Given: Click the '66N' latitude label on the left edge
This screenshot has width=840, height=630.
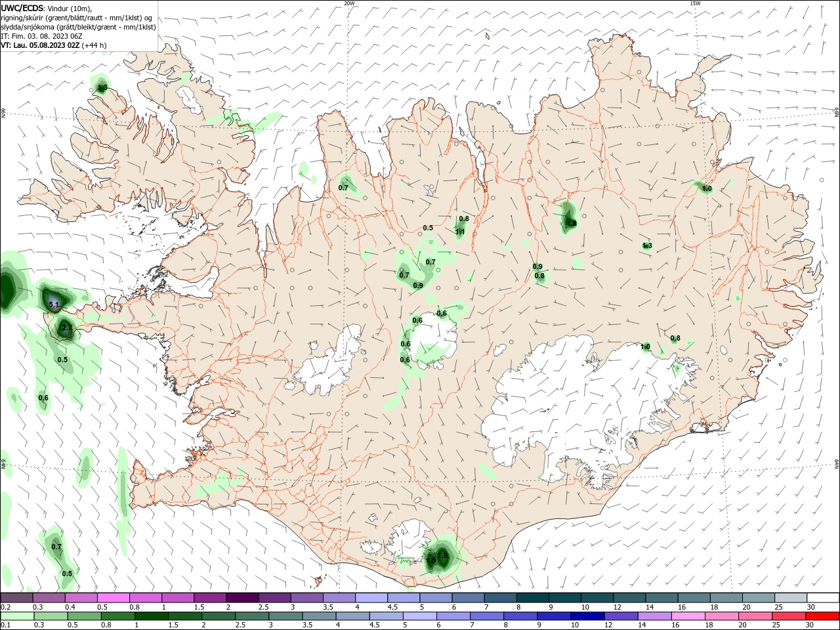Looking at the screenshot, I should pyautogui.click(x=3, y=114).
